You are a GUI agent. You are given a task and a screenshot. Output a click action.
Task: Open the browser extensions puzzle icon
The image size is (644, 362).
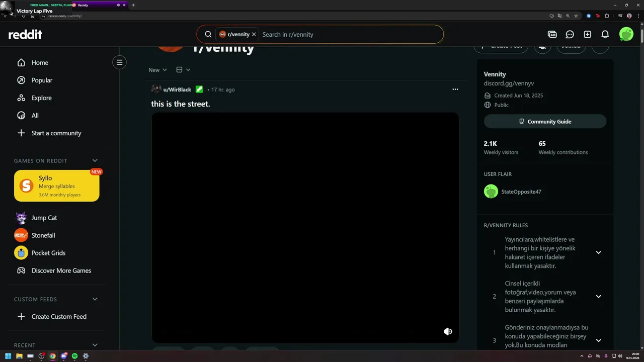click(x=607, y=16)
